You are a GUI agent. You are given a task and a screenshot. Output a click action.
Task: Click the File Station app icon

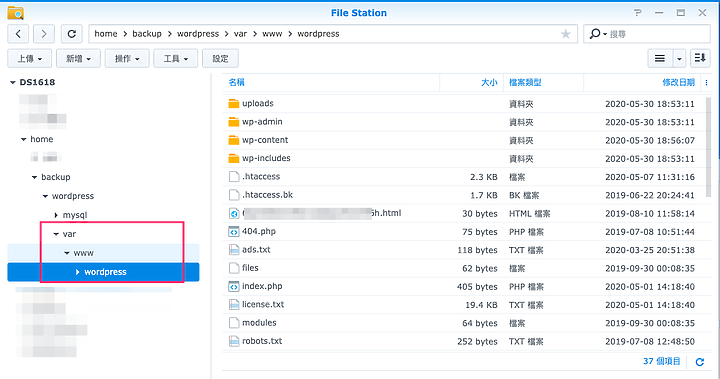pos(16,13)
